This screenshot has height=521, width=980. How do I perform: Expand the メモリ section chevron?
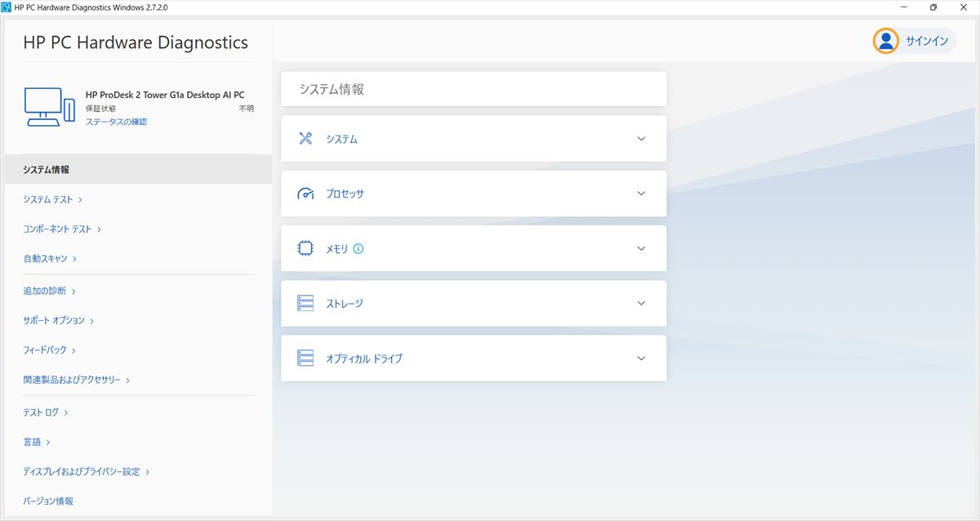click(641, 248)
